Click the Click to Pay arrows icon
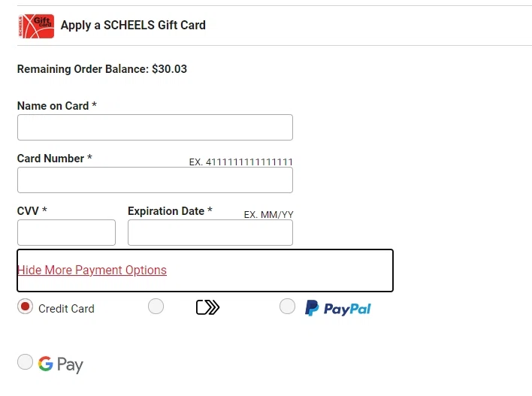 click(x=207, y=307)
